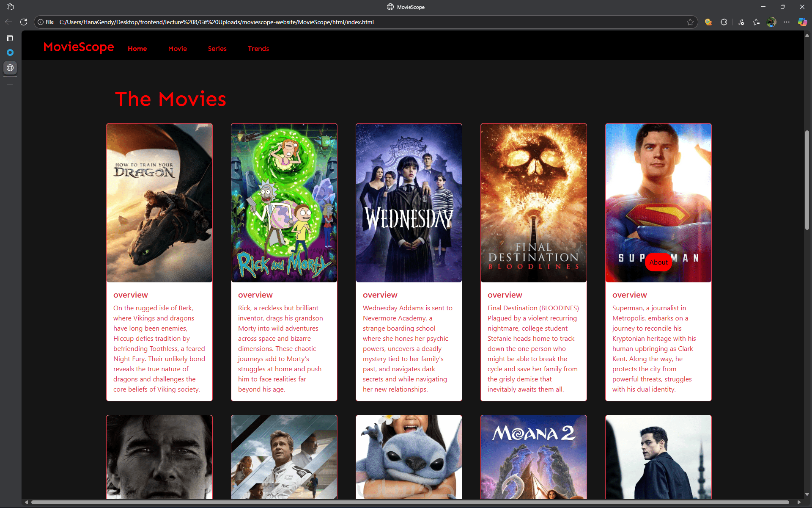Open the media control music icon
The width and height of the screenshot is (812, 508).
(x=741, y=22)
